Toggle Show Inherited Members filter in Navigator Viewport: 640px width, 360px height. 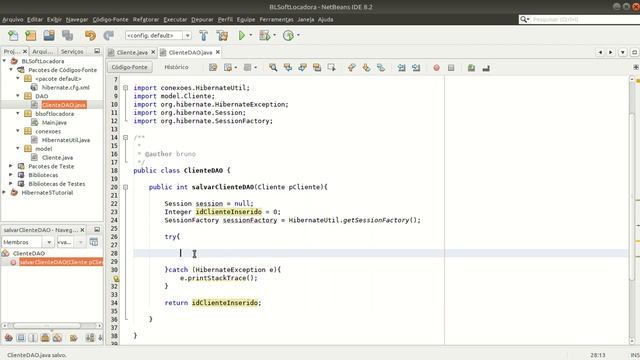9,338
